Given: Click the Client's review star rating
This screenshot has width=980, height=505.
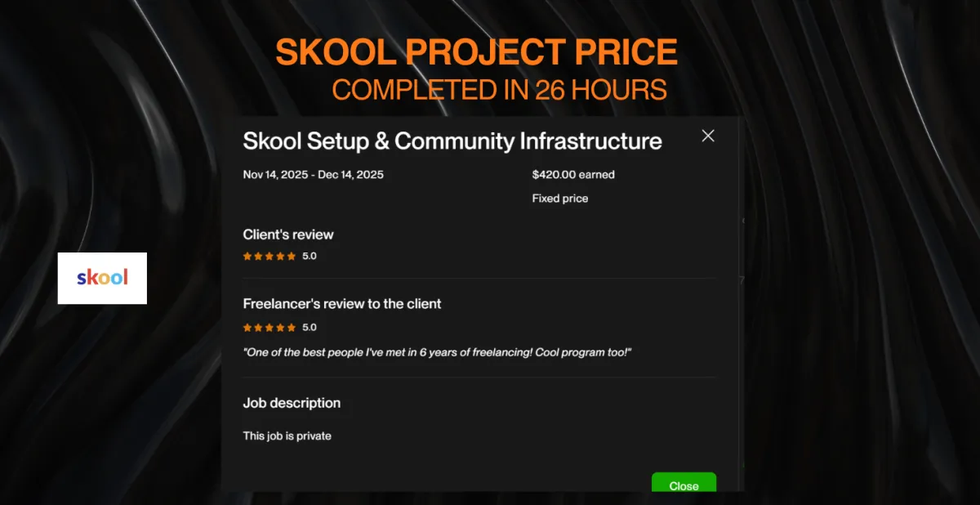Looking at the screenshot, I should 269,256.
